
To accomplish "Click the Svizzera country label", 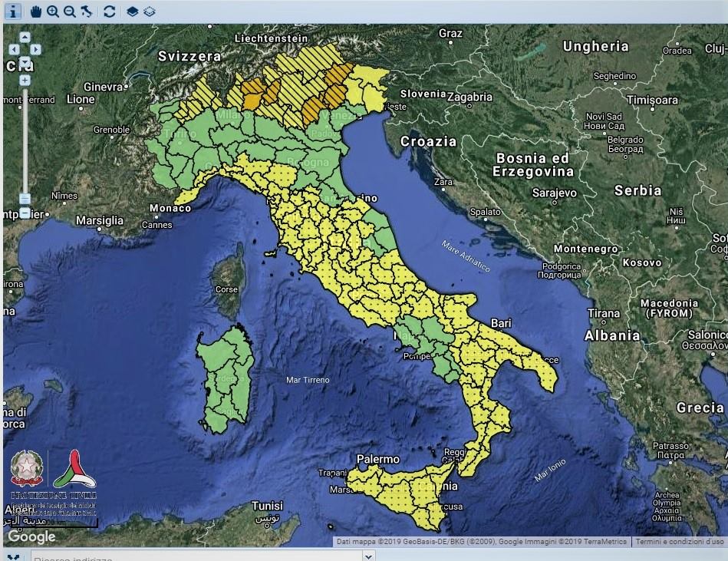I will click(189, 56).
